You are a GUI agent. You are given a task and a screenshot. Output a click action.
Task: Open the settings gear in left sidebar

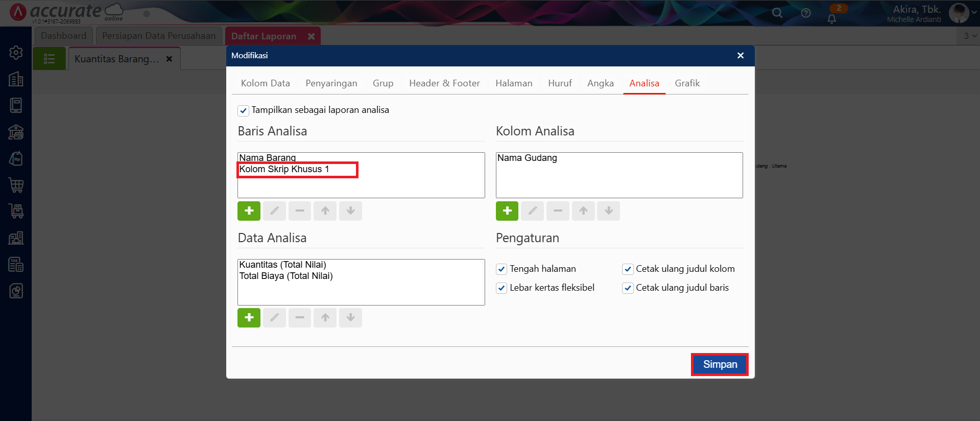click(x=16, y=53)
